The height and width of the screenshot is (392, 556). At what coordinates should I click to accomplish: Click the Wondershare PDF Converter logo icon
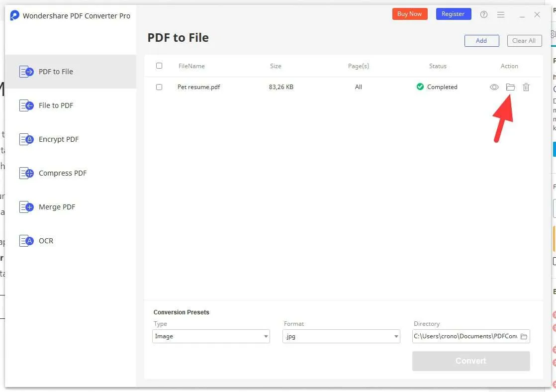tap(14, 15)
